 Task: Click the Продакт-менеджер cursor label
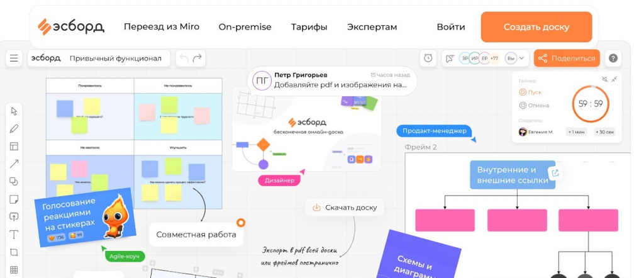point(434,131)
